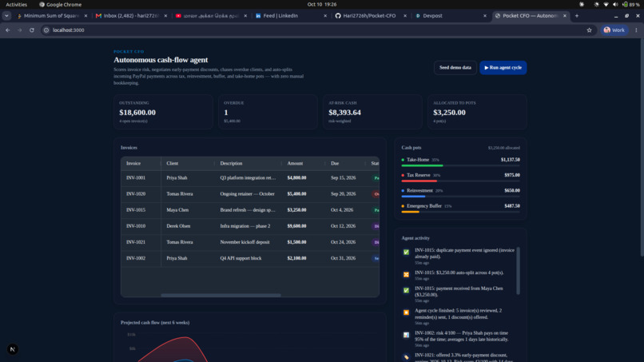Close the Devpost tab
Viewport: 644px width, 362px height.
tap(485, 16)
